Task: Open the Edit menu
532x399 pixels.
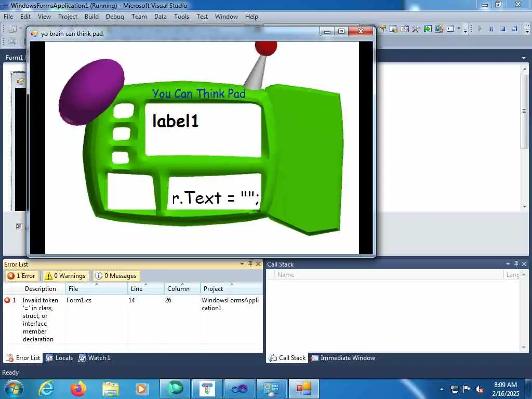Action: tap(25, 16)
